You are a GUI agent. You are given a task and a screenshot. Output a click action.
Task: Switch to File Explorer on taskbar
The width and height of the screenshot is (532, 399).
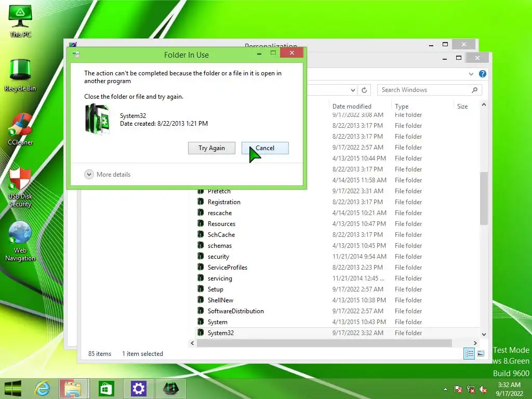(x=74, y=389)
